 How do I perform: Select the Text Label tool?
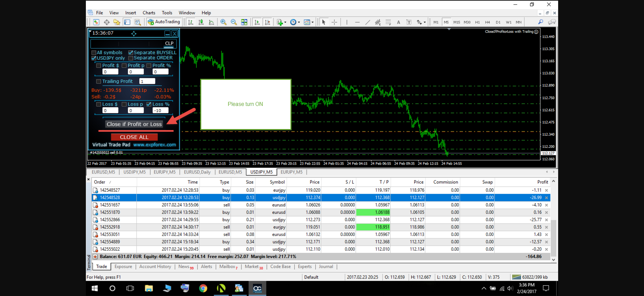pyautogui.click(x=409, y=22)
